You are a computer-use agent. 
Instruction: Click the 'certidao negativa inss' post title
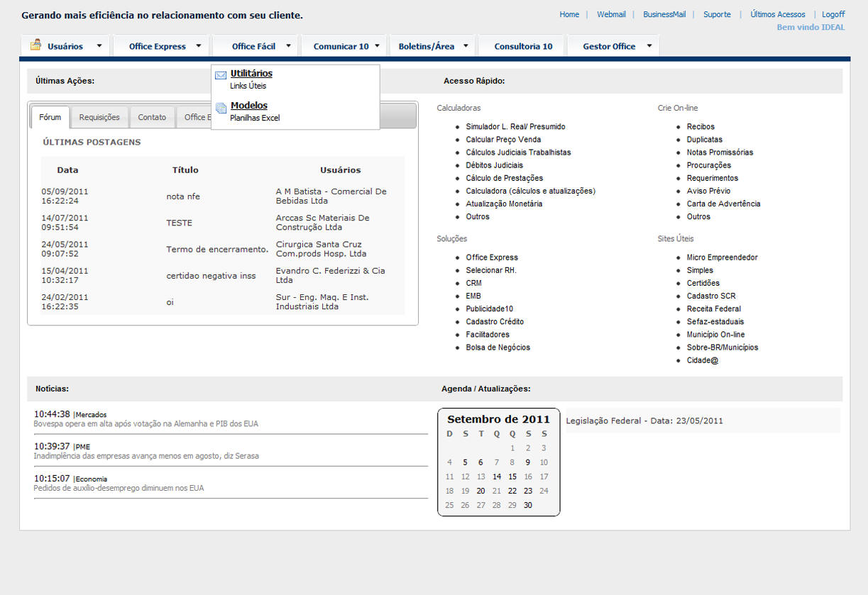tap(211, 276)
